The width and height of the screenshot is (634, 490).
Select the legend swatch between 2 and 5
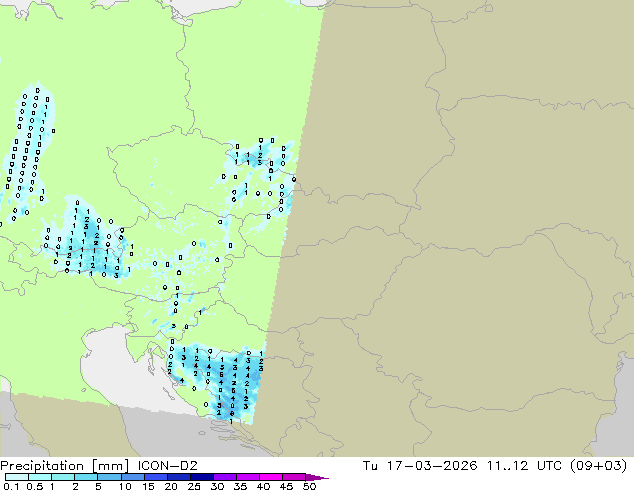(86, 477)
